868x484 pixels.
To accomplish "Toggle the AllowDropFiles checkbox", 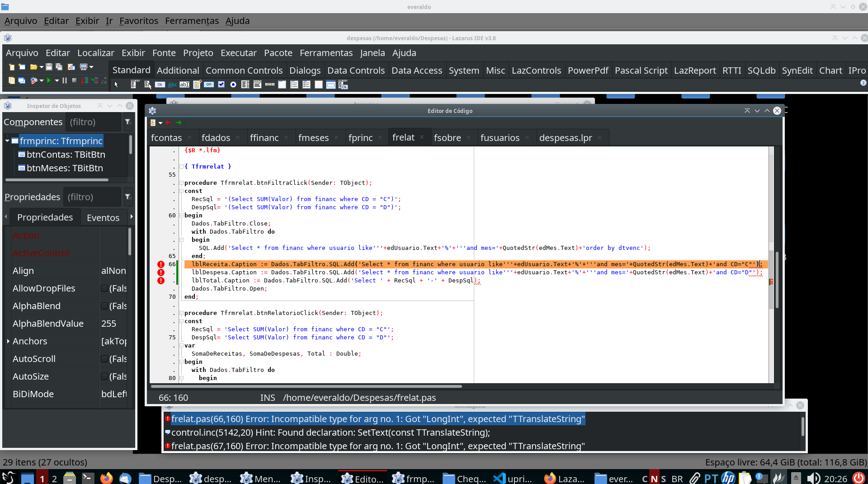I will [104, 288].
